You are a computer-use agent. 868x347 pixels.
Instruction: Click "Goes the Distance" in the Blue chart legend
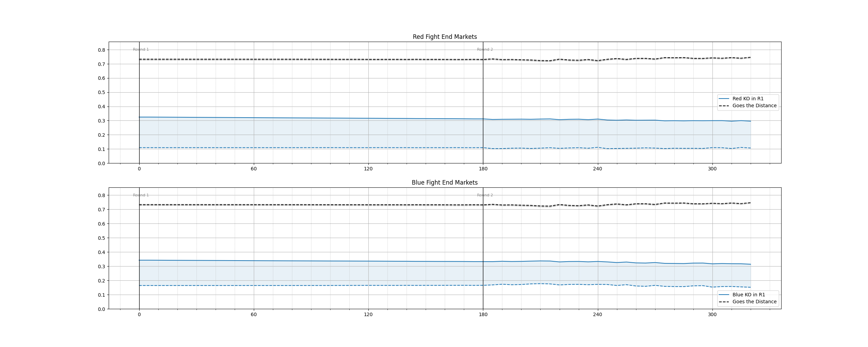pos(754,302)
